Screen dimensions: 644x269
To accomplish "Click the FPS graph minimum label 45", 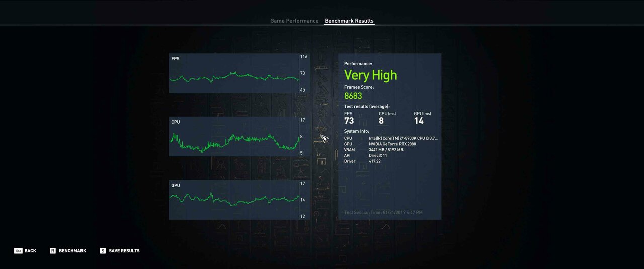I will click(x=303, y=90).
